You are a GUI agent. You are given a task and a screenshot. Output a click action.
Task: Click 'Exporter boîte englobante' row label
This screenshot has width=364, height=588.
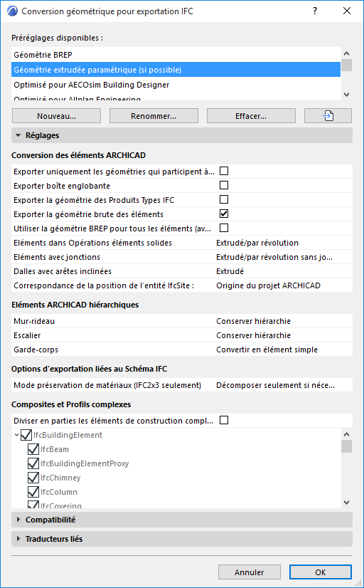coord(62,186)
